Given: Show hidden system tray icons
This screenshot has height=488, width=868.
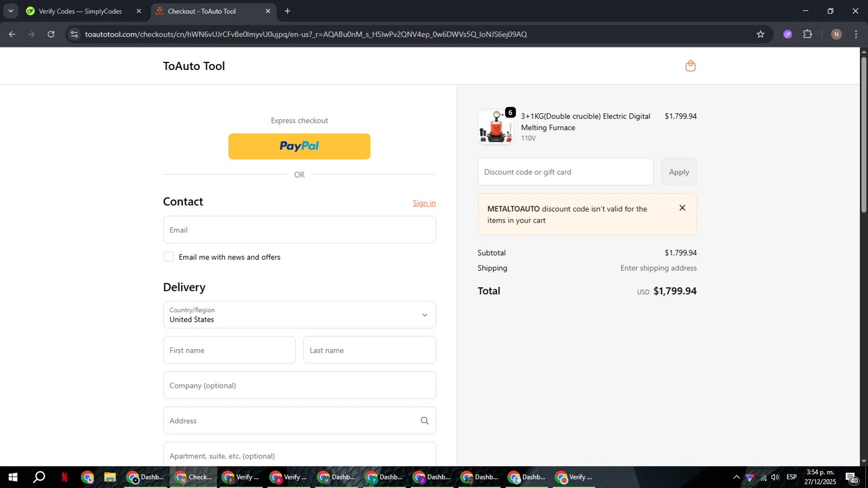Looking at the screenshot, I should 736,477.
